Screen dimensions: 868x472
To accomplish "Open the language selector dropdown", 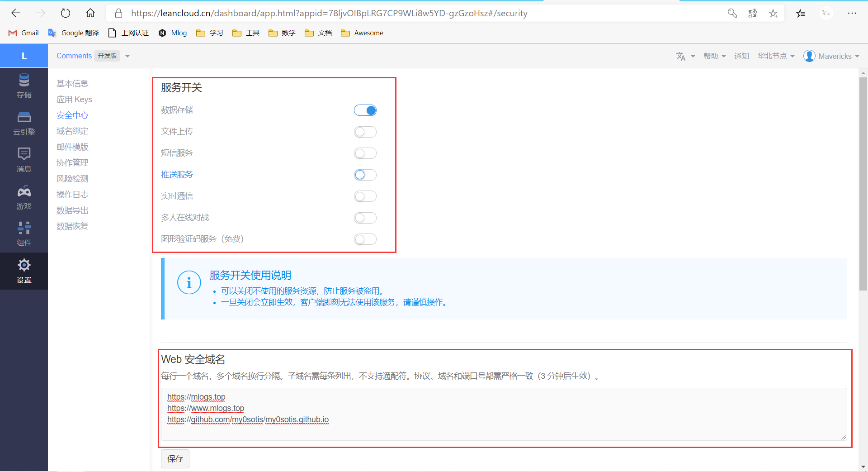I will click(685, 56).
